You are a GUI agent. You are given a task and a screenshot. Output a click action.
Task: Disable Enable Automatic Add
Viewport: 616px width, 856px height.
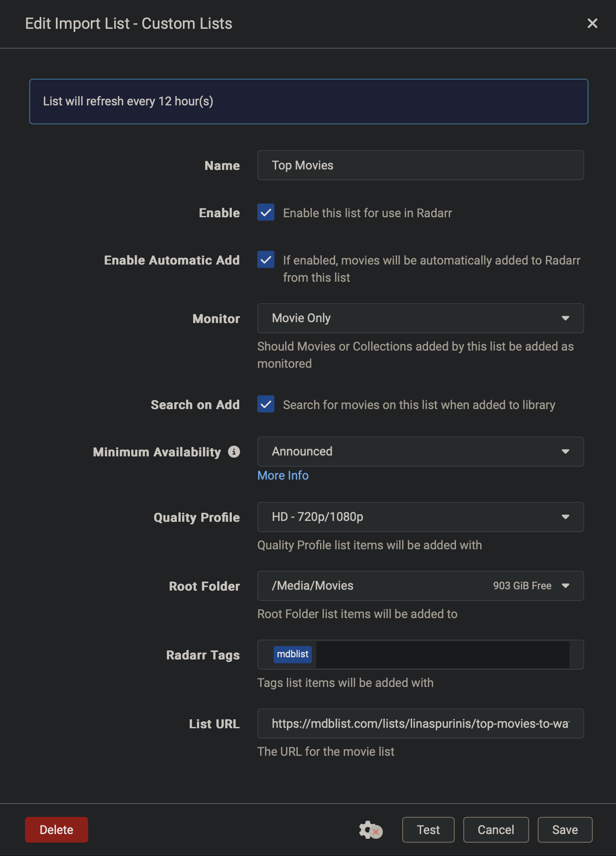coord(266,260)
